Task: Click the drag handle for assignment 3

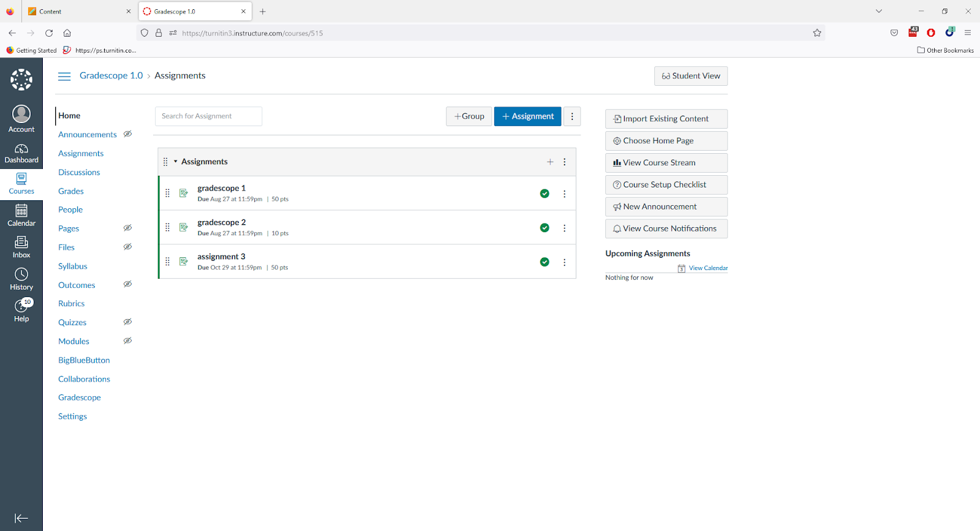Action: pos(167,262)
